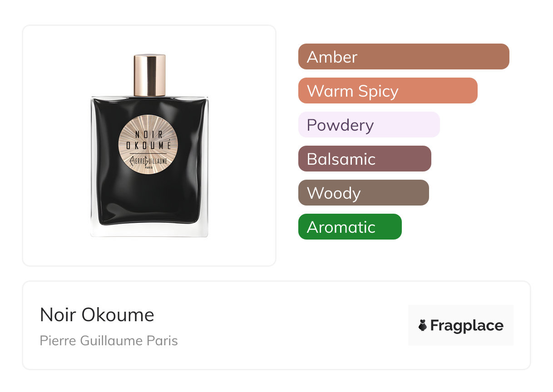Click the Pierre Guillaume signature on the bottle label
Image resolution: width=553 pixels, height=392 pixels.
coord(148,160)
